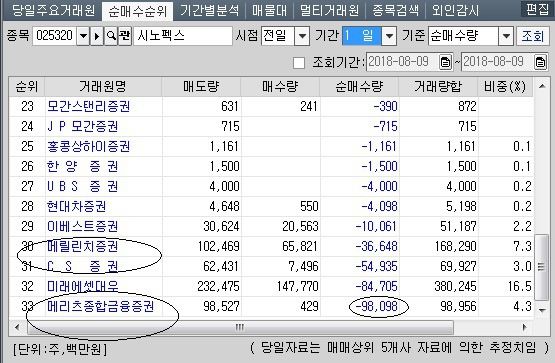Click the stock code input field 025320
Image resolution: width=555 pixels, height=363 pixels.
pos(55,36)
